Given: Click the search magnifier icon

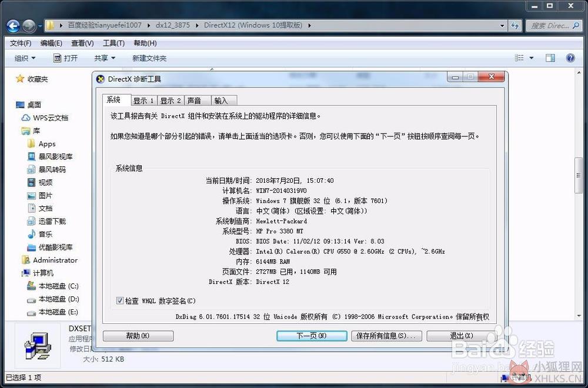Looking at the screenshot, I should point(576,26).
